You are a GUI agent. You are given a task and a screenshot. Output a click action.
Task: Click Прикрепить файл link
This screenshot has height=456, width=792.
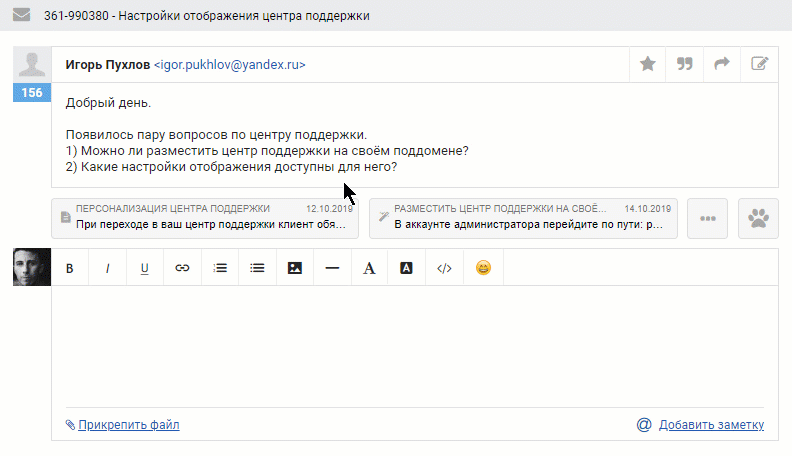[129, 425]
